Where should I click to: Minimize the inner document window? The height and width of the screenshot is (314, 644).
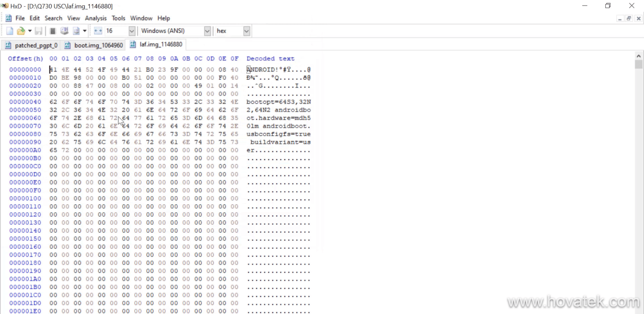click(x=620, y=18)
